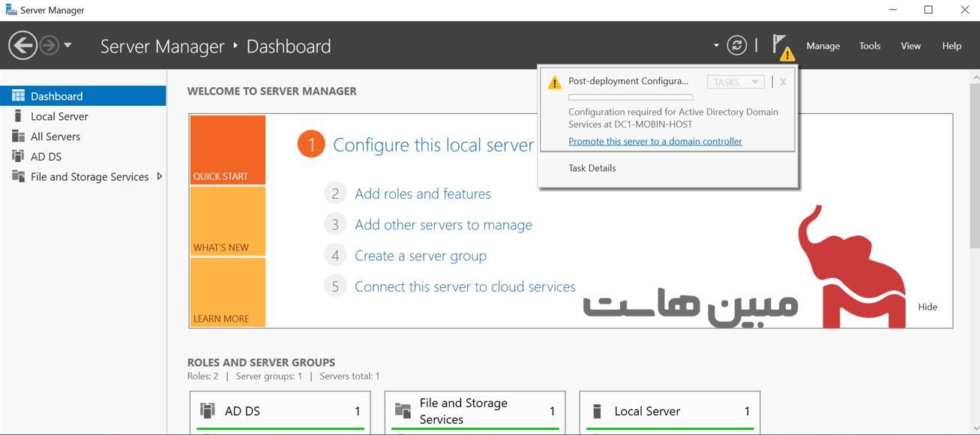Hide the welcome tile panel

coord(928,307)
